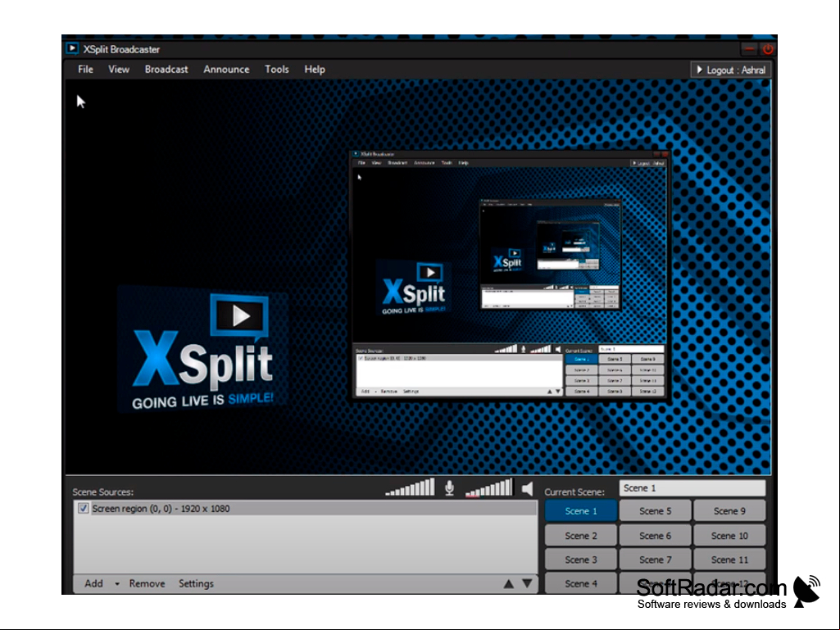Click the large XSplit logo in preview

203,351
